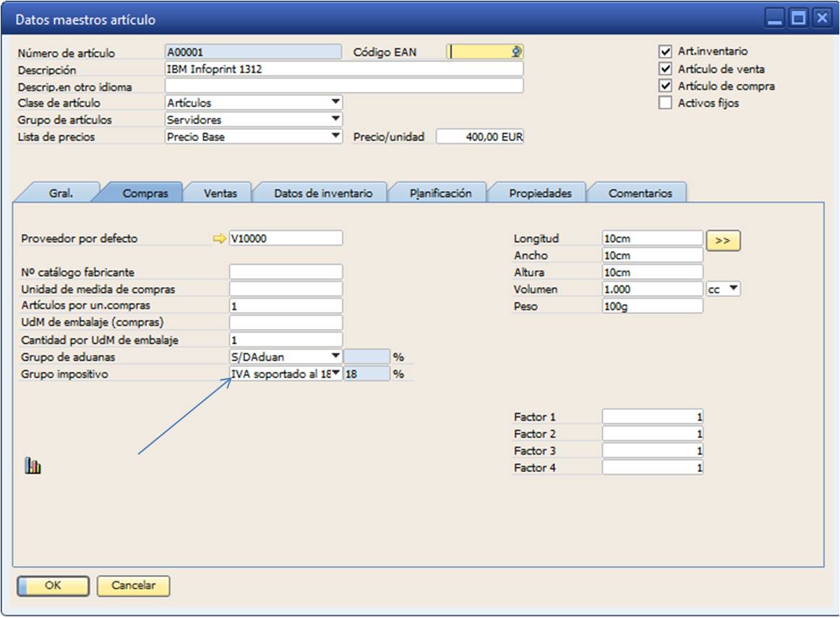Viewport: 840px width, 618px height.
Task: Expand the Grupo de artículos dropdown showing Servidores
Action: pos(335,119)
